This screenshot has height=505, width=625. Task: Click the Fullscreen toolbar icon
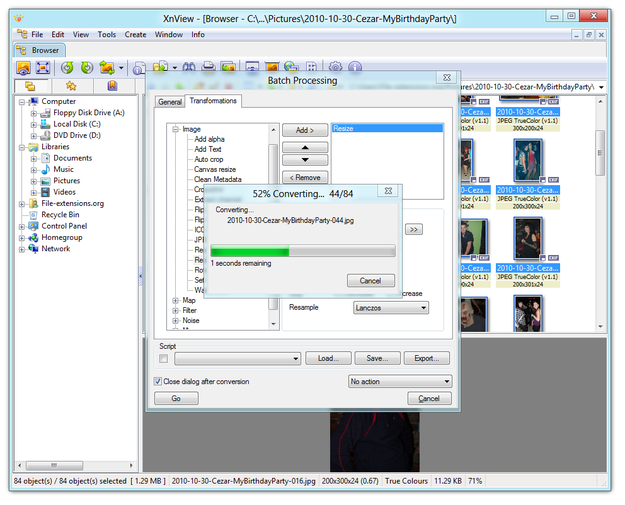43,68
